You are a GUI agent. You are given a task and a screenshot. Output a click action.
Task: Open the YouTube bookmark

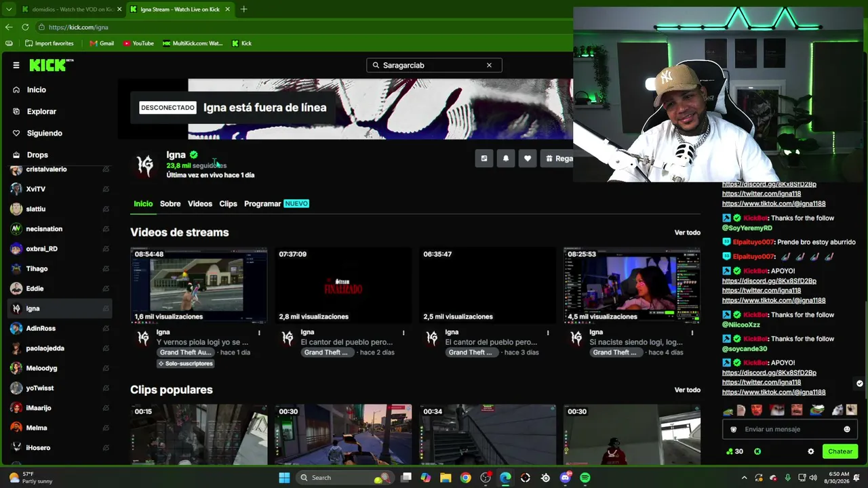pyautogui.click(x=138, y=43)
